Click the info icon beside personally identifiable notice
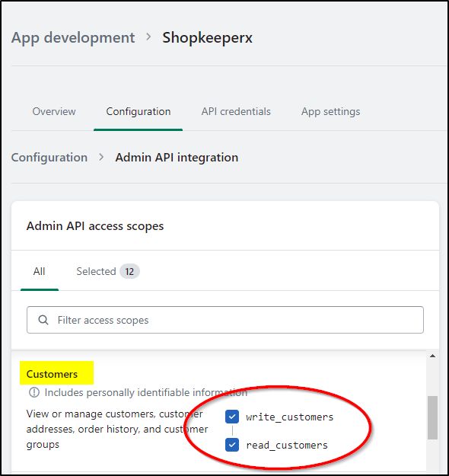The height and width of the screenshot is (476, 449). click(34, 392)
